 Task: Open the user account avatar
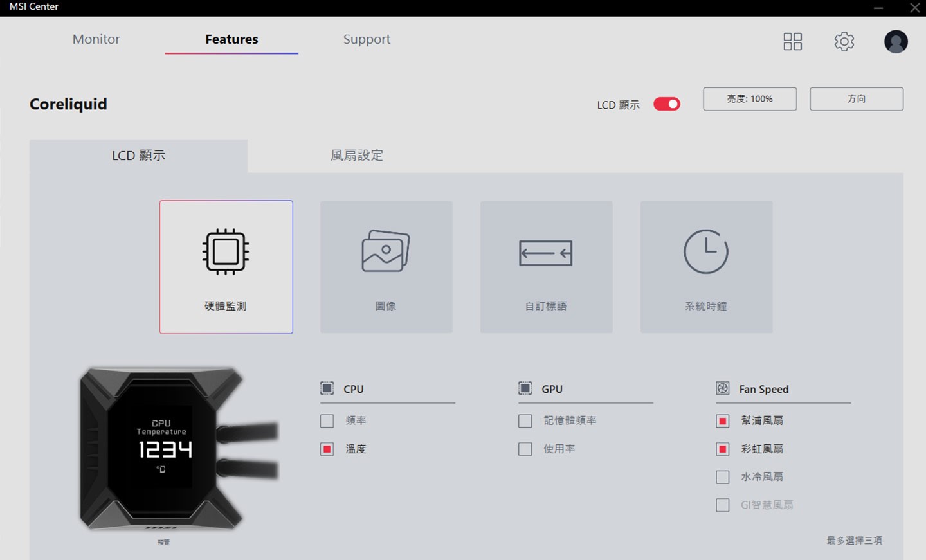896,41
